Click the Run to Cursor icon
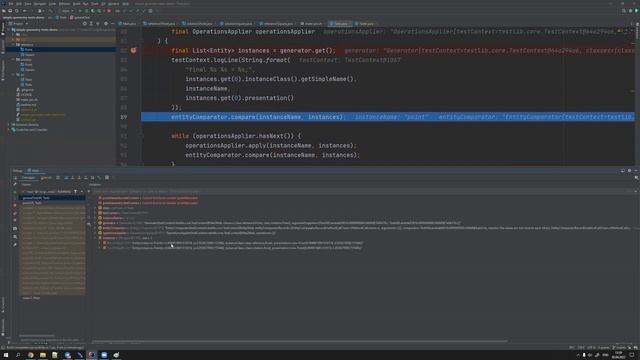640x360 pixels. coord(99,178)
